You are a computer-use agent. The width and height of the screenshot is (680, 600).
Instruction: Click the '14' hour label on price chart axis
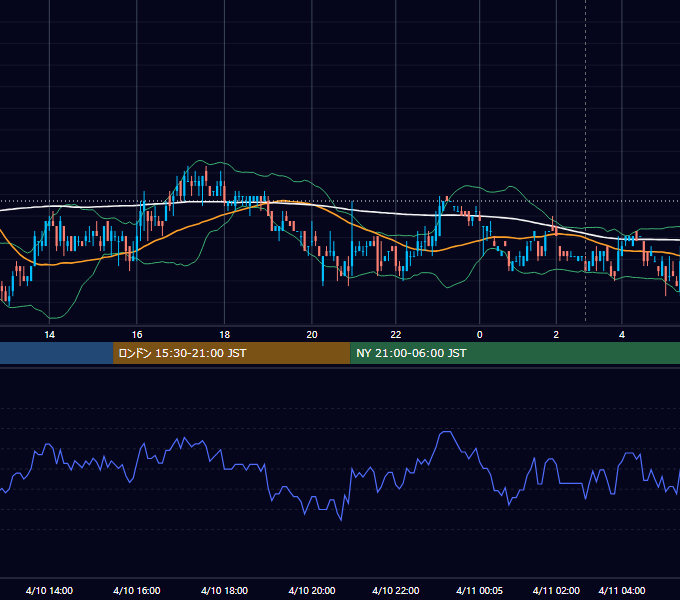coord(50,335)
